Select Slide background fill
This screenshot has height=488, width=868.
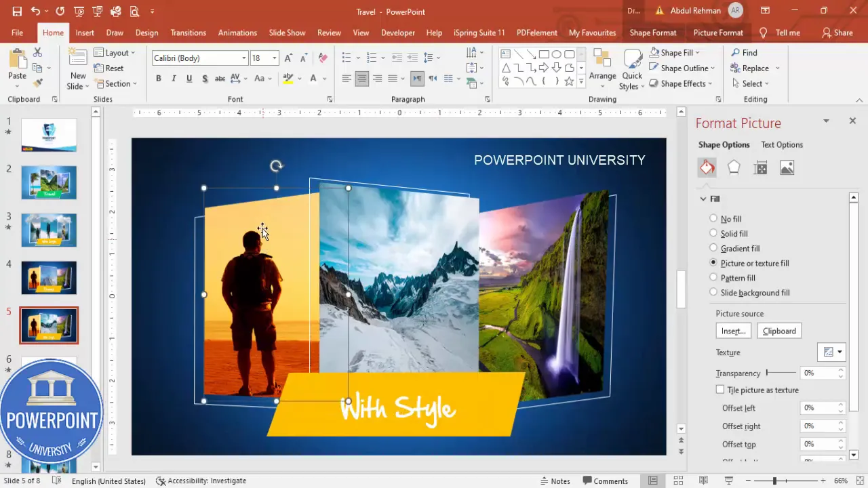(x=713, y=292)
